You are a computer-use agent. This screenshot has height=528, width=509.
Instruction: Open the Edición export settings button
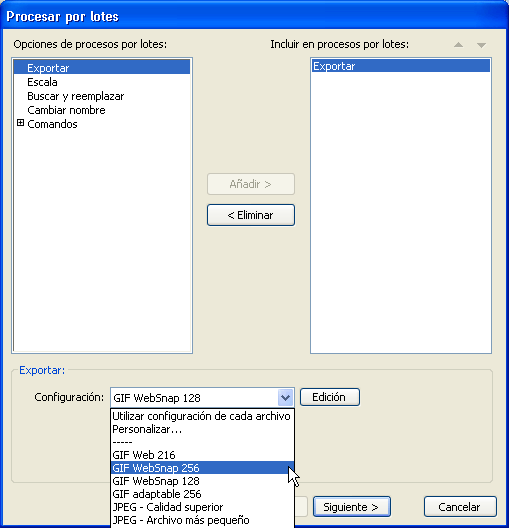click(330, 397)
